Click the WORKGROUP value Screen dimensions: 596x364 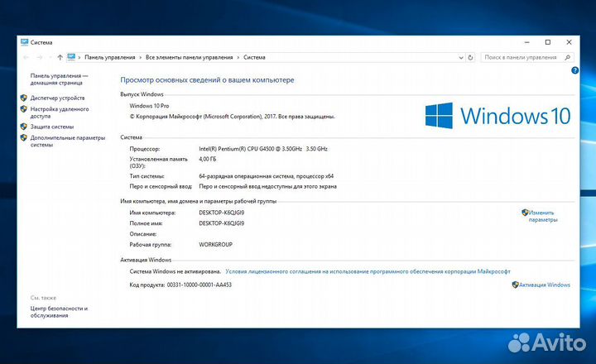tap(215, 244)
